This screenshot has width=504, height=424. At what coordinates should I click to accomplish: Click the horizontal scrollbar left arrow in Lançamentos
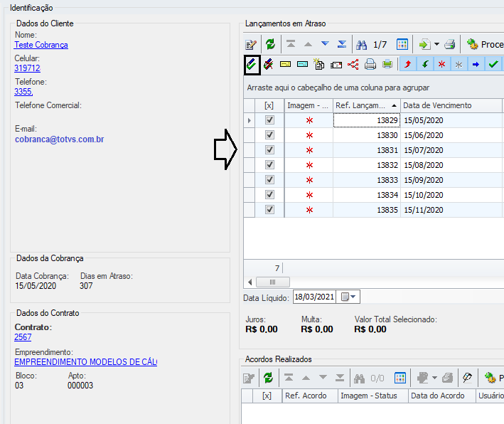click(x=250, y=282)
